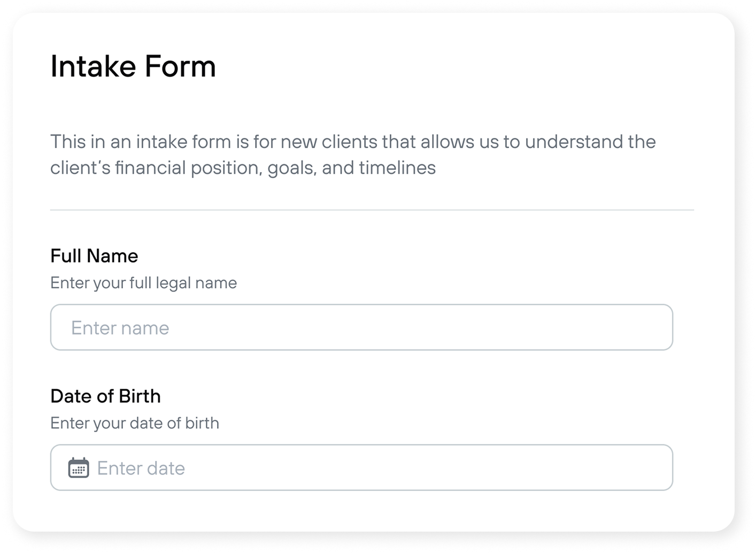Click the word "Form" in the title

(x=181, y=66)
